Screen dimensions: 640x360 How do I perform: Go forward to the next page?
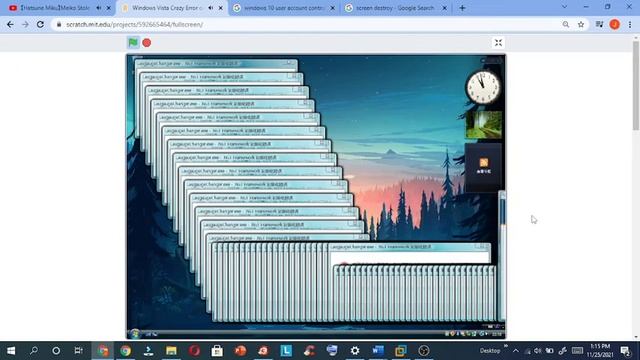click(25, 24)
